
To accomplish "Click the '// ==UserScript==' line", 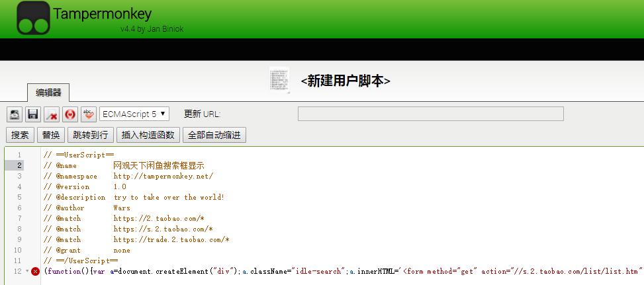I will (79, 155).
